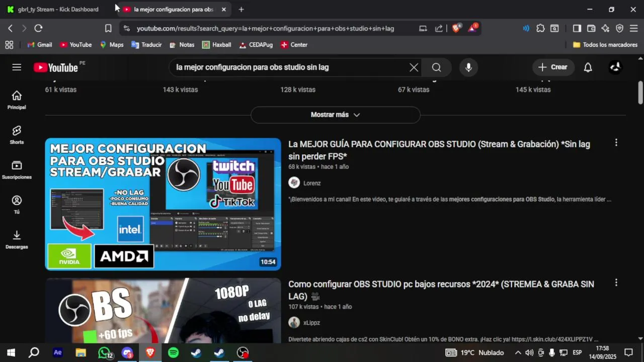The height and width of the screenshot is (362, 644).
Task: Open WhatsApp from the taskbar
Action: coord(104,352)
